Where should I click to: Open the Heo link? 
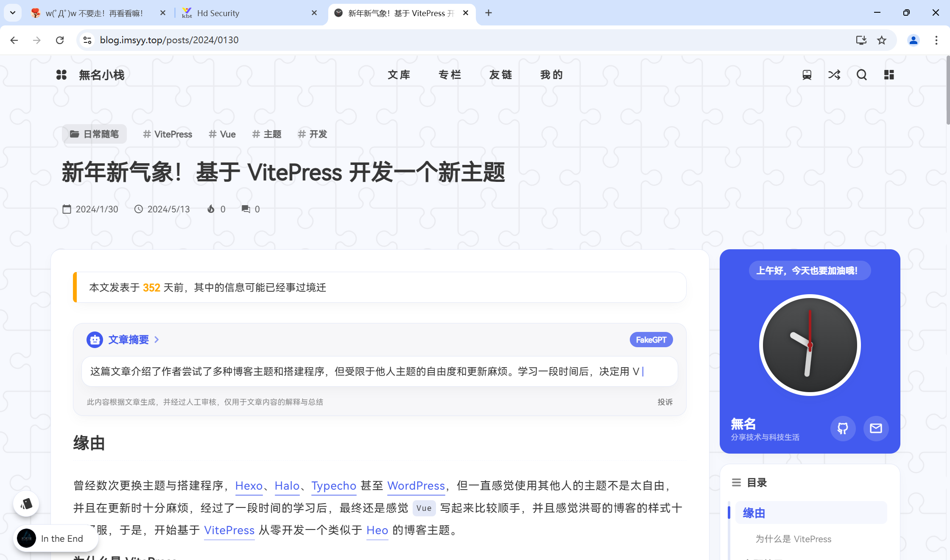pyautogui.click(x=377, y=530)
